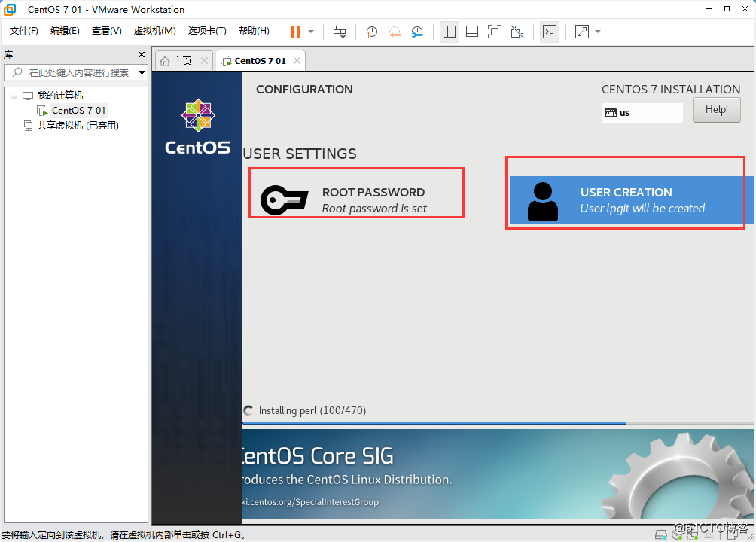This screenshot has width=756, height=542.
Task: Enter full screen mode icon
Action: click(495, 32)
